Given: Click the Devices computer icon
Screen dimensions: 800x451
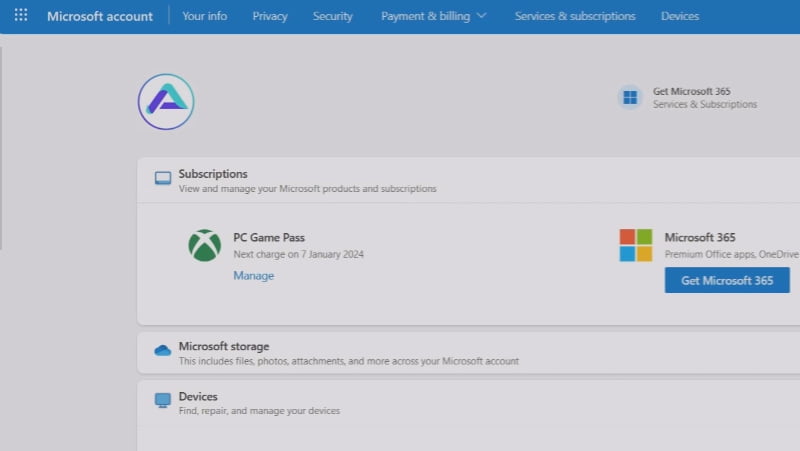Looking at the screenshot, I should coord(163,400).
